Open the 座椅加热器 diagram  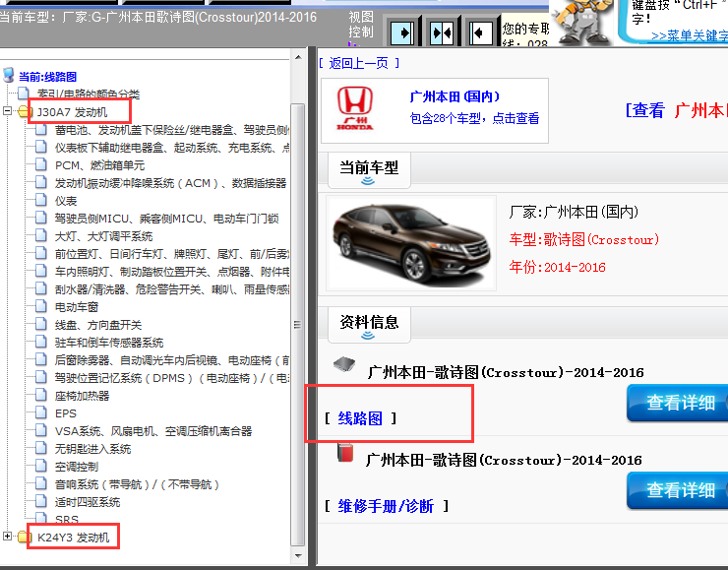pos(83,396)
